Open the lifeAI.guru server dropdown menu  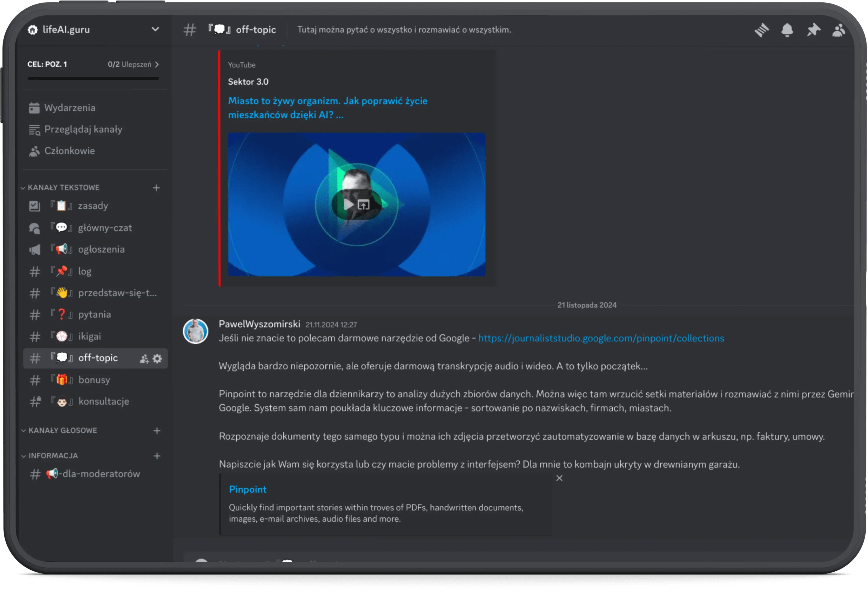pos(155,30)
